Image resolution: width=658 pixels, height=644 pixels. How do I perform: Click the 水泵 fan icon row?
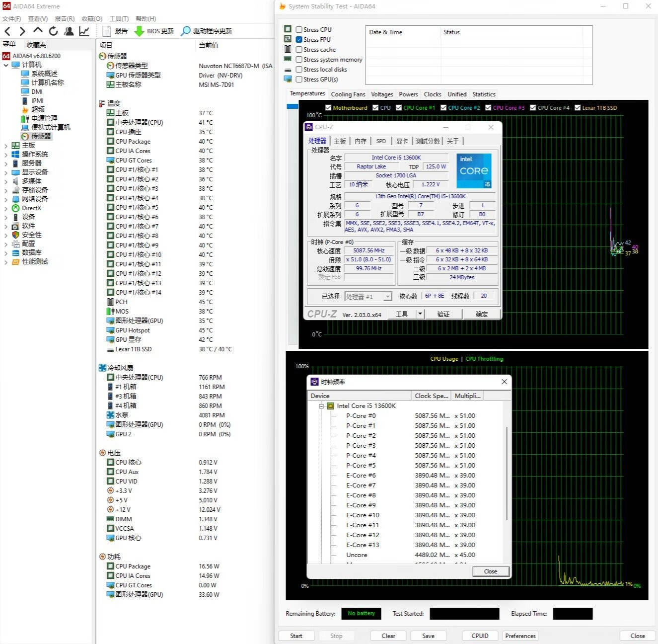[x=110, y=415]
